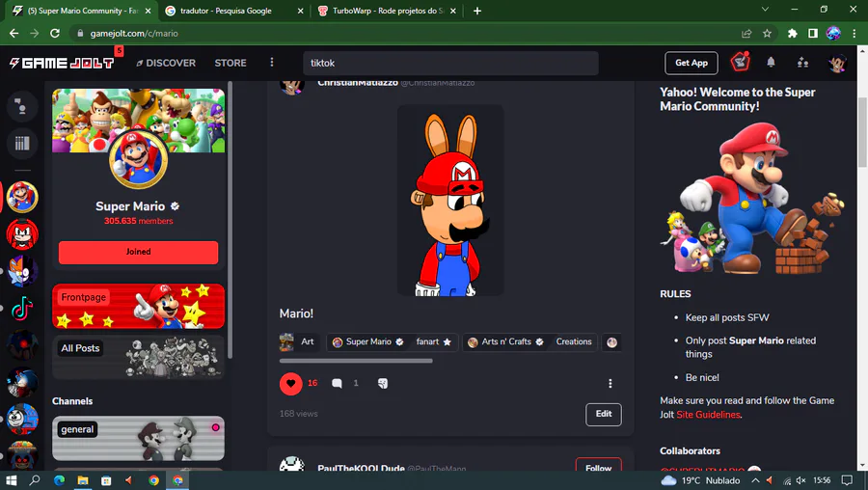Click the quest shield icon
The image size is (868, 490).
pyautogui.click(x=740, y=62)
